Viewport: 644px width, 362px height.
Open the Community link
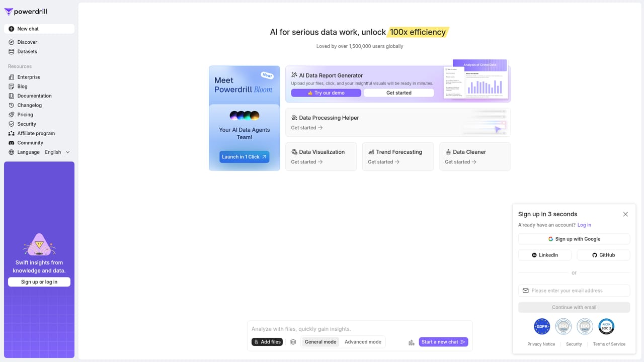39,143
